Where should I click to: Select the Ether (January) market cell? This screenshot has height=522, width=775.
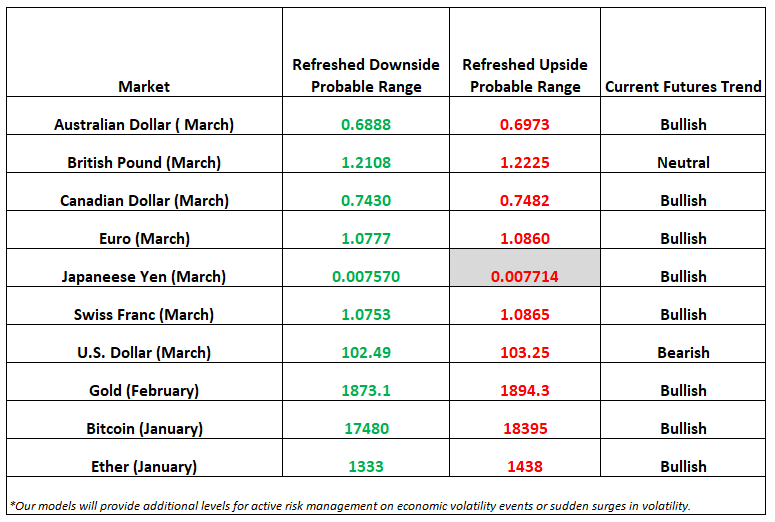[144, 458]
